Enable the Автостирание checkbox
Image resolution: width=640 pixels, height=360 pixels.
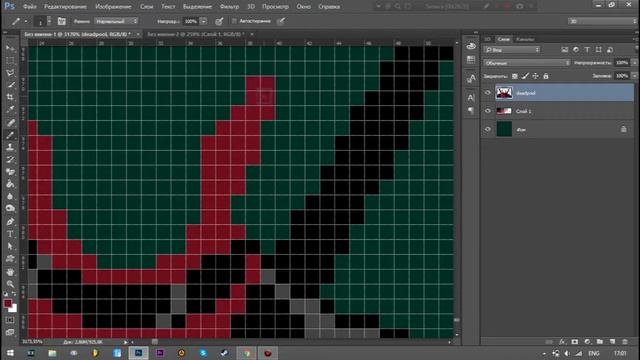(x=234, y=21)
